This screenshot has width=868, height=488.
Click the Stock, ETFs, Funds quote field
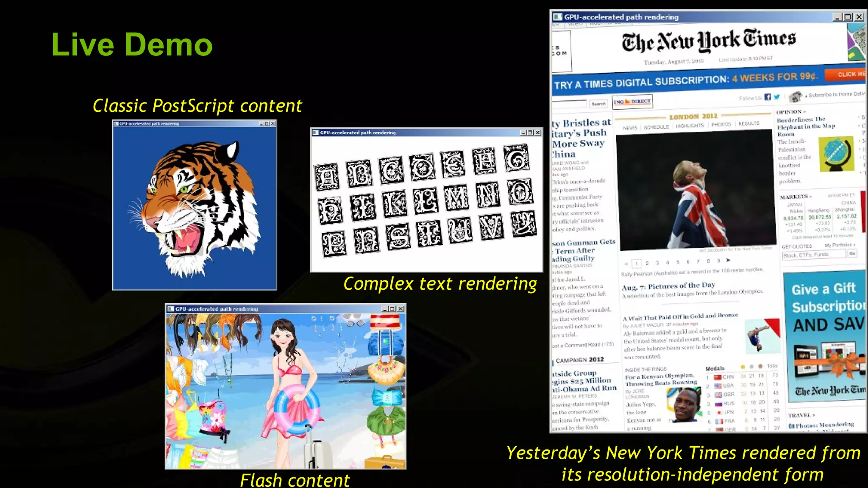click(814, 255)
